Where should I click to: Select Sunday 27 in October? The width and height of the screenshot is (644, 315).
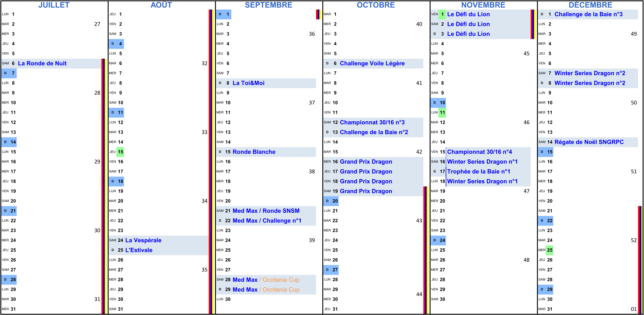point(331,270)
